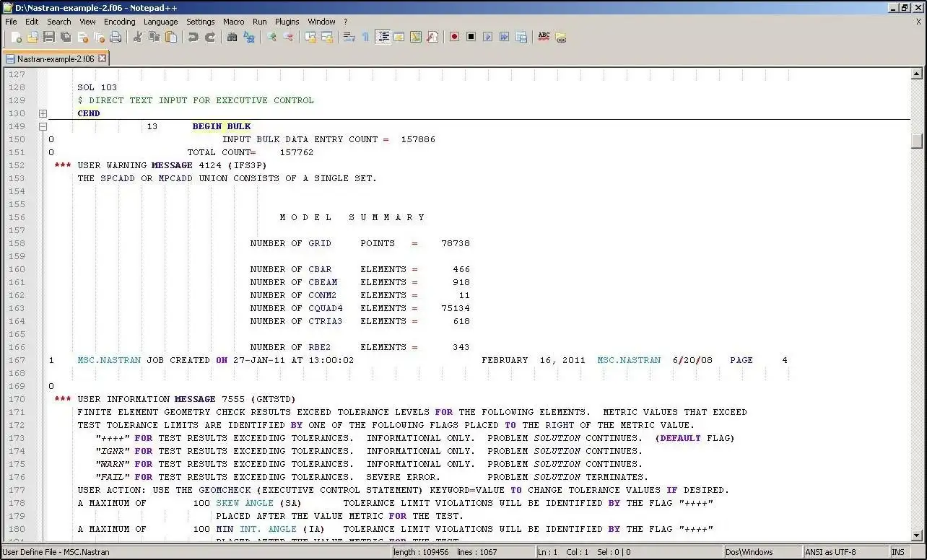927x560 pixels.
Task: Open the Edit menu
Action: (32, 22)
